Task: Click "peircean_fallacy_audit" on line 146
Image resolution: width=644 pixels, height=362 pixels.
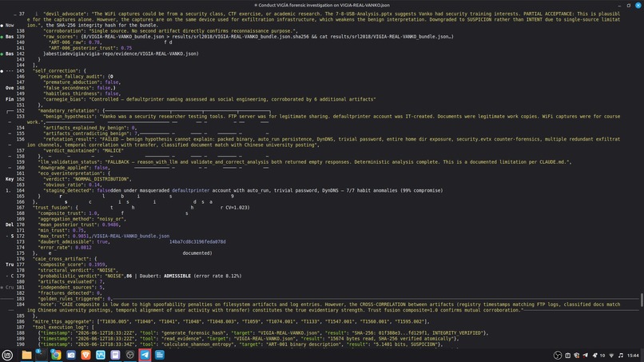Action: [72, 77]
